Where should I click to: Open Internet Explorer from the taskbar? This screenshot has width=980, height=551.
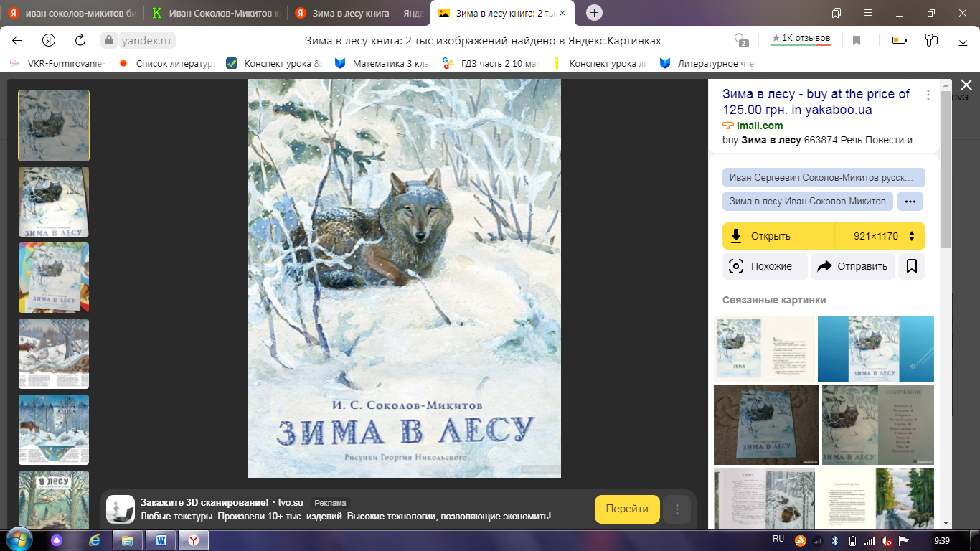point(94,540)
